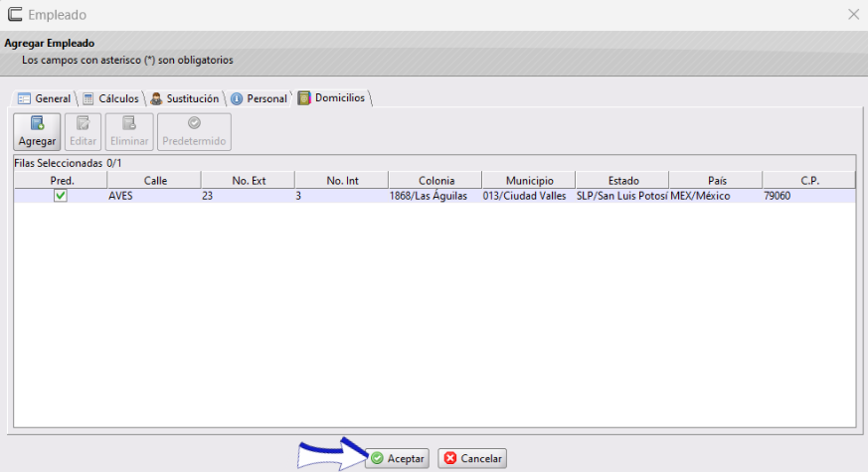Screen dimensions: 868x472
Task: Click the Eliminar toolbar button
Action: (129, 132)
